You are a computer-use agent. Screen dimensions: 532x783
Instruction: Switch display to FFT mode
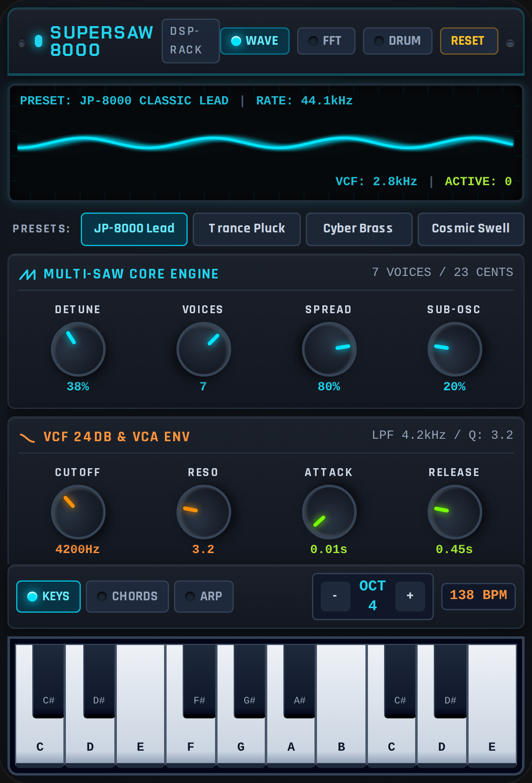[326, 41]
